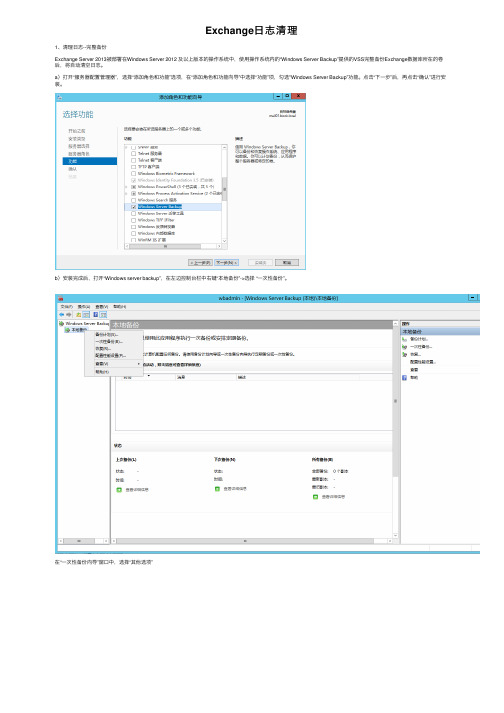This screenshot has width=504, height=713.
Task: Click feature list scroll-down arrow
Action: click(x=224, y=241)
